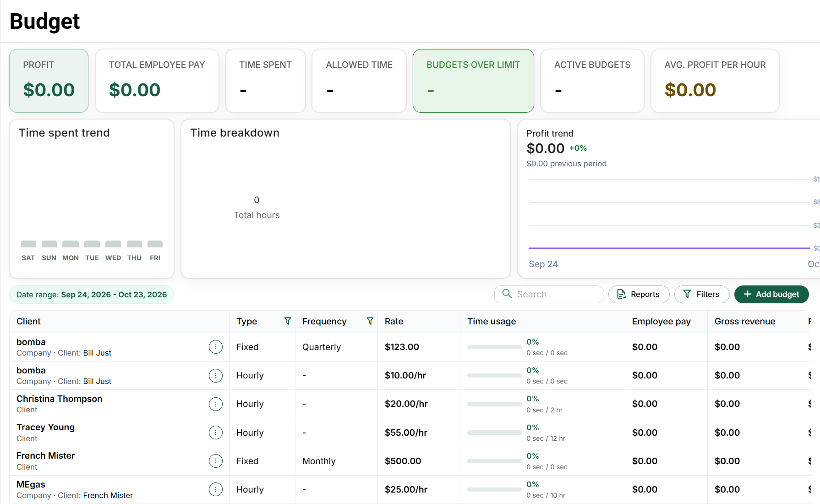Focus the Search input field
Image resolution: width=820 pixels, height=504 pixels.
click(549, 294)
